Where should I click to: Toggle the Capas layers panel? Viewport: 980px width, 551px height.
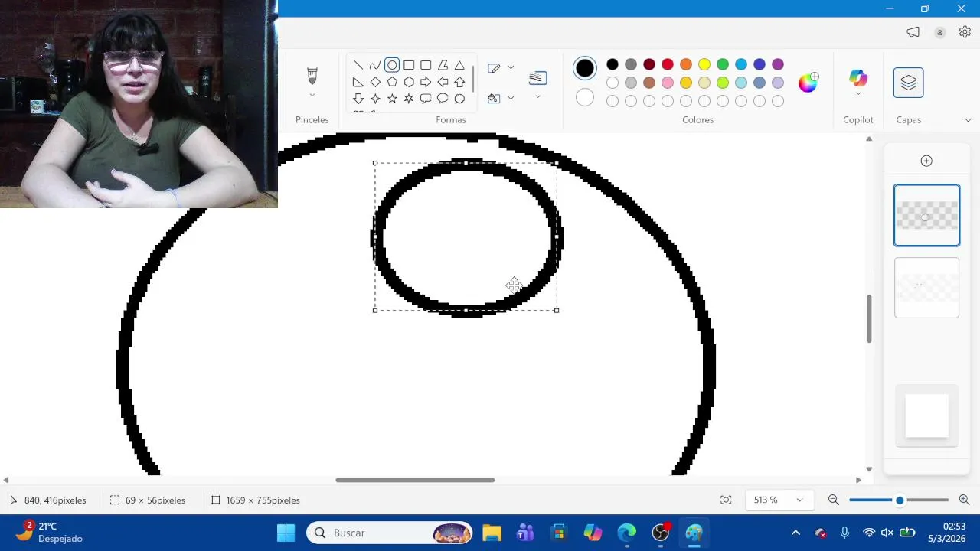(x=909, y=83)
